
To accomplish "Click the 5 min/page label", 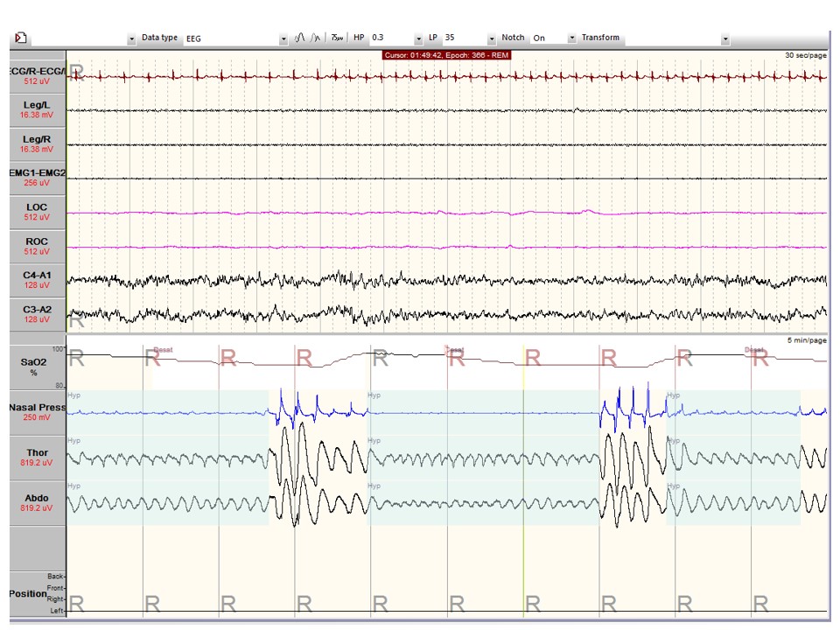I will pos(808,340).
